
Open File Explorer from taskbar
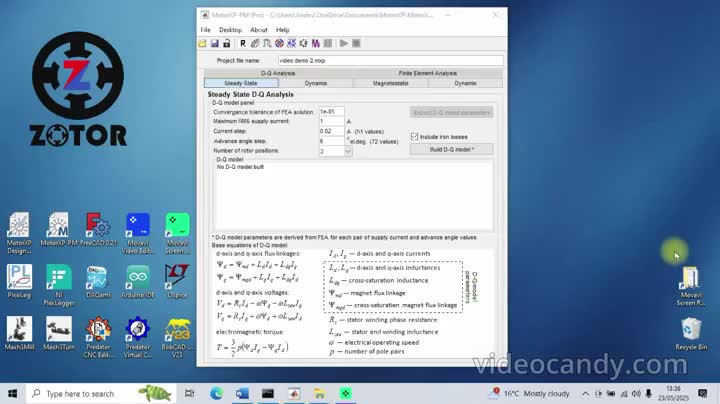click(x=319, y=393)
